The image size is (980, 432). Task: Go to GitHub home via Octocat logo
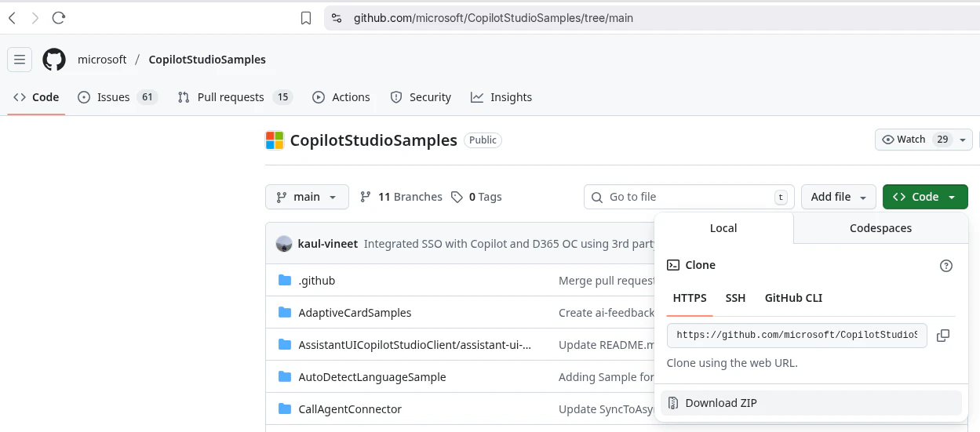point(54,60)
